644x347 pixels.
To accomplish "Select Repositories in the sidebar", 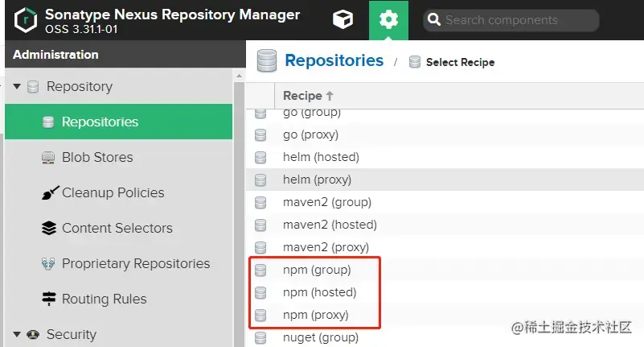I will [119, 122].
